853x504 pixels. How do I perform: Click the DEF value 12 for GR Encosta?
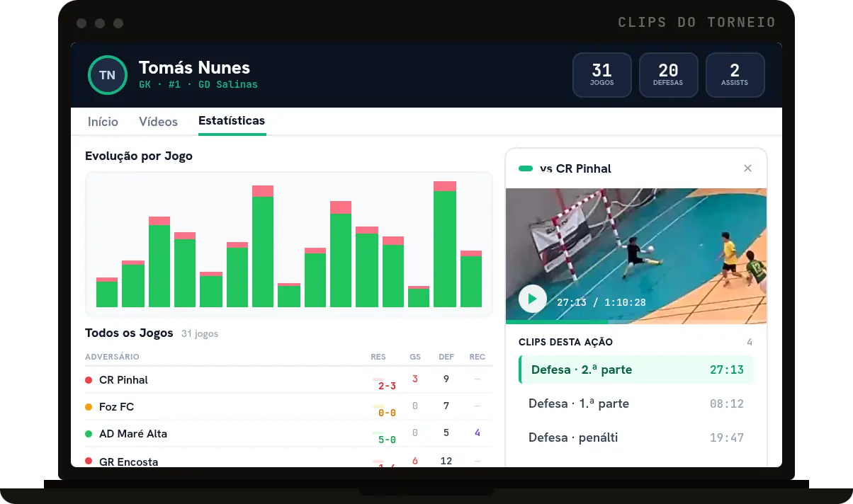pyautogui.click(x=446, y=461)
